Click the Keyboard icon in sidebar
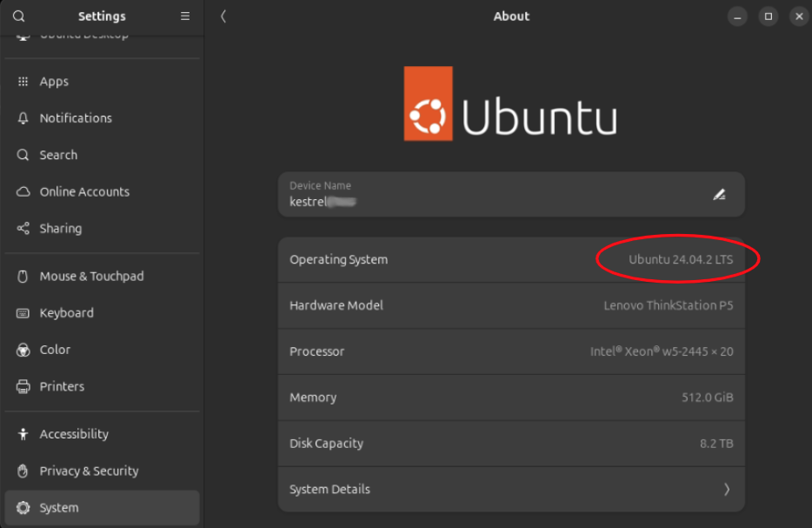Viewport: 812px width, 528px height. click(x=23, y=313)
